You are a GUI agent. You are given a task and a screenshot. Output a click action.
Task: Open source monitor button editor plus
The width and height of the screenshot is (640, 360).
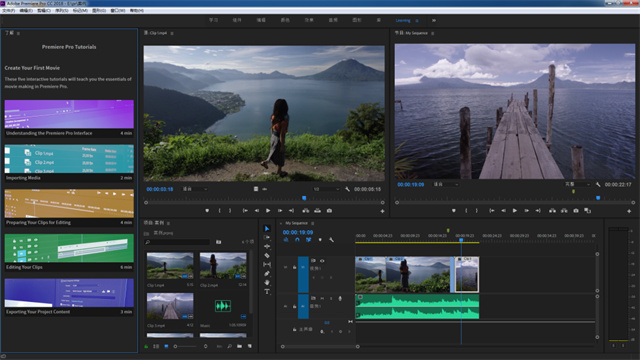382,211
